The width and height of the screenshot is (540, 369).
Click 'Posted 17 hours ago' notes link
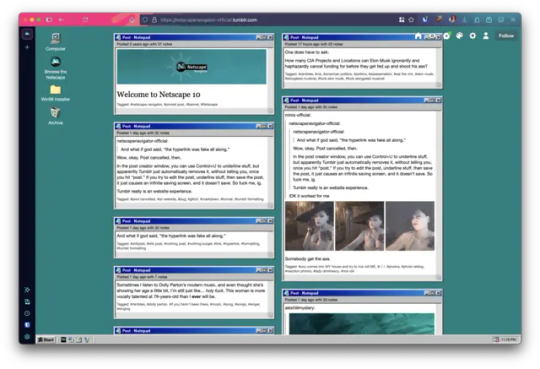point(314,44)
